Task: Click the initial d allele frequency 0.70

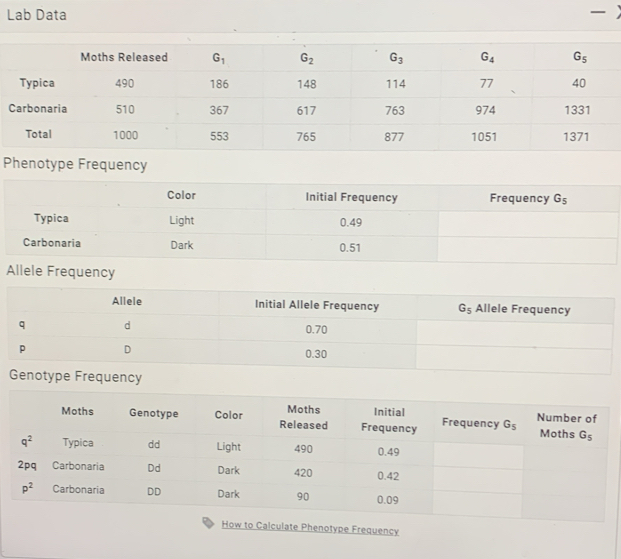Action: point(316,329)
